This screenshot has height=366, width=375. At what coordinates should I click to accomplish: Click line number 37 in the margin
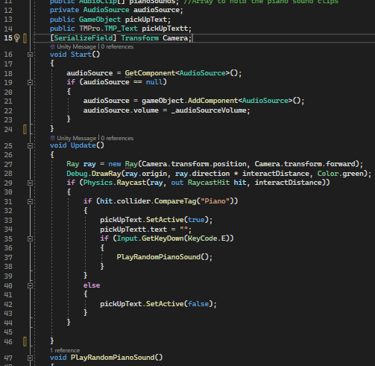tap(8, 257)
